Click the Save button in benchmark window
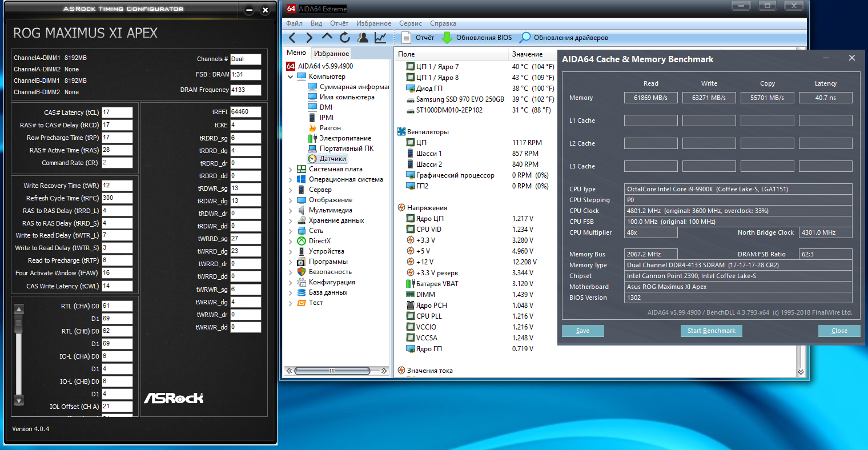This screenshot has height=450, width=868. (582, 331)
